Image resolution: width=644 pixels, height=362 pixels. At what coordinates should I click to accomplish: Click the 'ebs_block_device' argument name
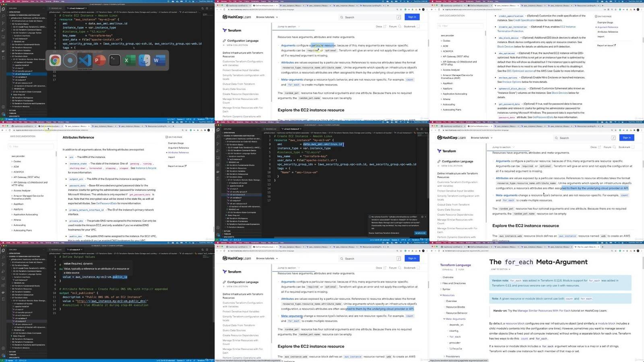coord(509,38)
